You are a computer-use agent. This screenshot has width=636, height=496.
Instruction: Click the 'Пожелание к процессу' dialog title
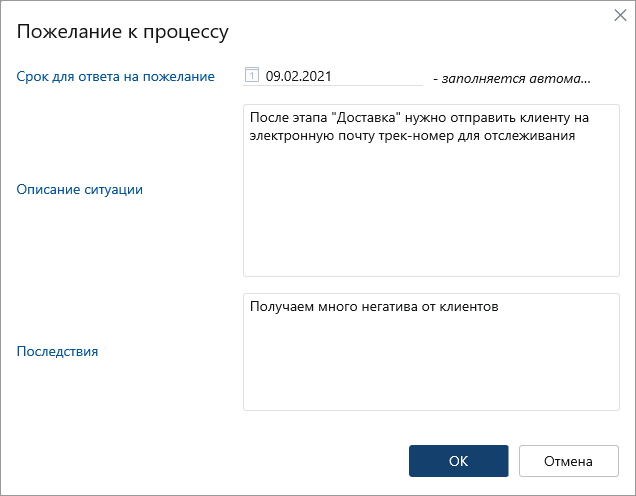(x=124, y=32)
